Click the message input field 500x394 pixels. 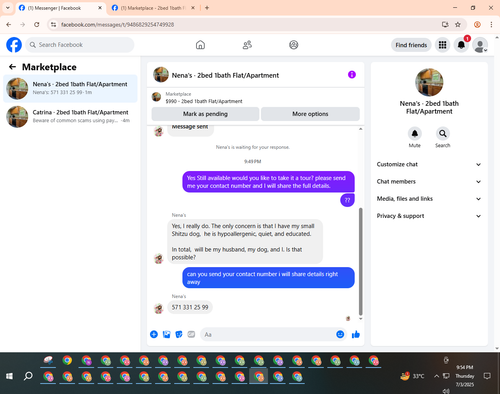coord(268,334)
